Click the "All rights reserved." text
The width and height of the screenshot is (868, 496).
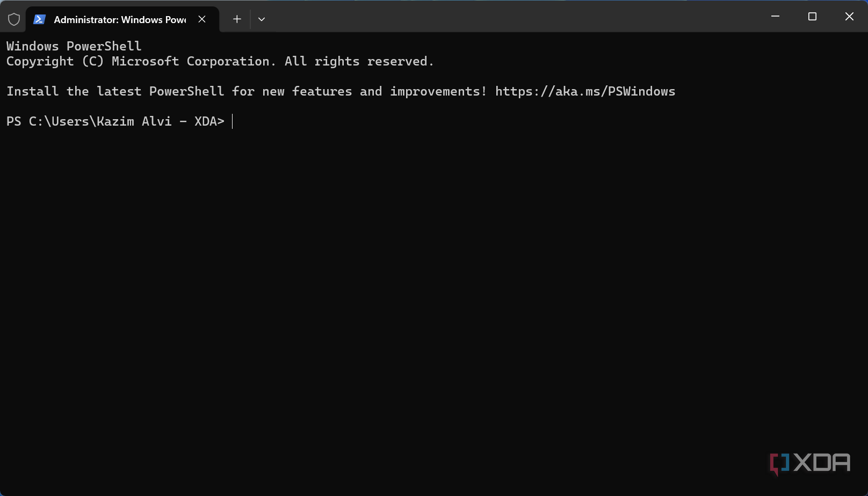[359, 62]
